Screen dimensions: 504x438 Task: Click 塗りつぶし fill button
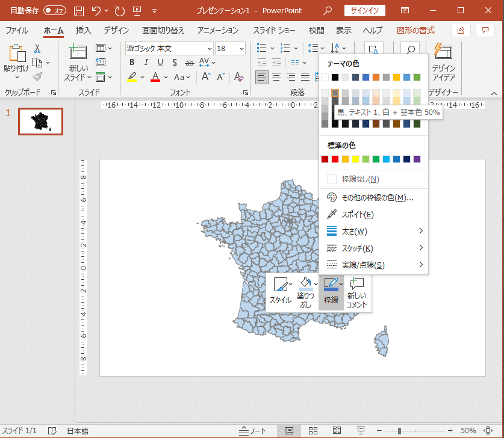coord(305,292)
